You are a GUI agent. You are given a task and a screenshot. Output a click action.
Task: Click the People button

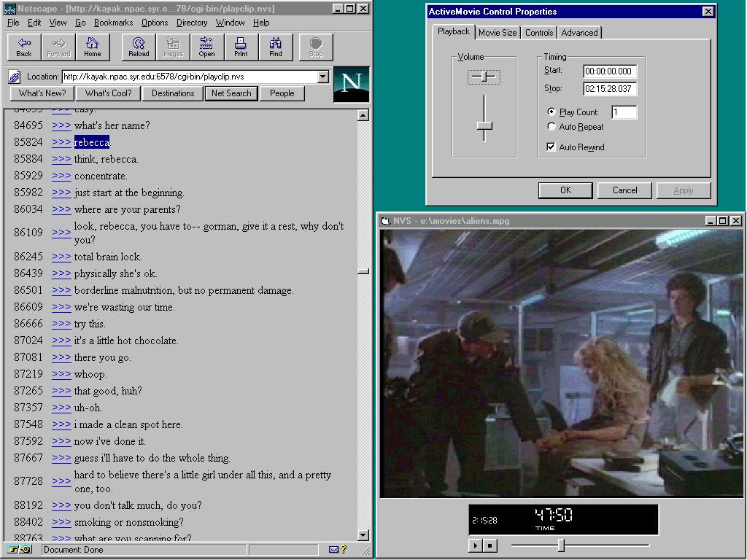click(282, 93)
